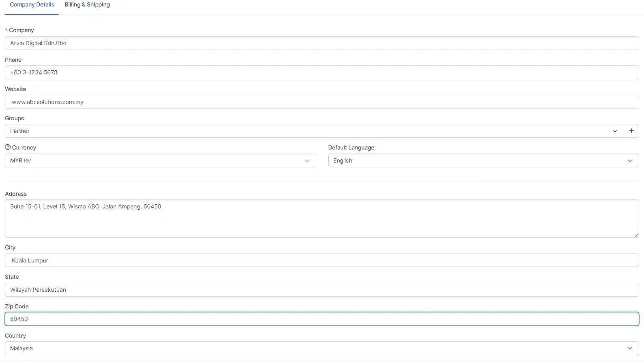Click the Default Language label

click(x=351, y=147)
